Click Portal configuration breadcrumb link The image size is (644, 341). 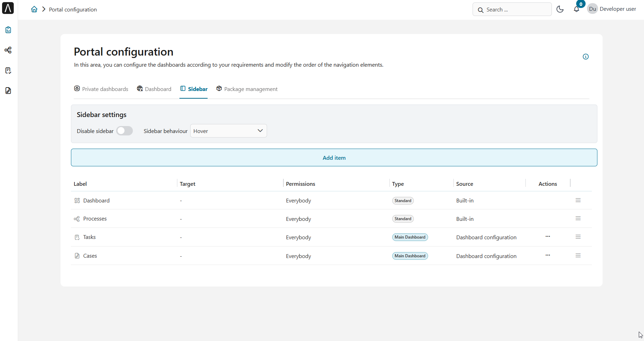tap(73, 10)
